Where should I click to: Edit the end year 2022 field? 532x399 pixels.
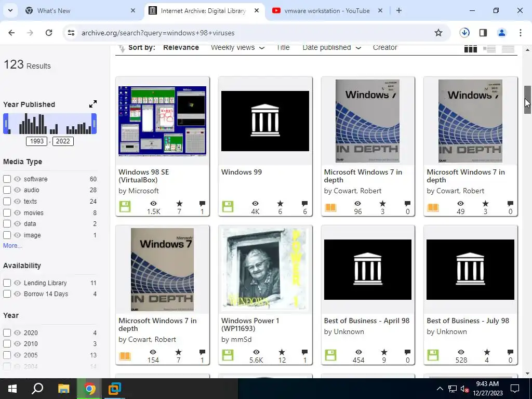pos(63,141)
